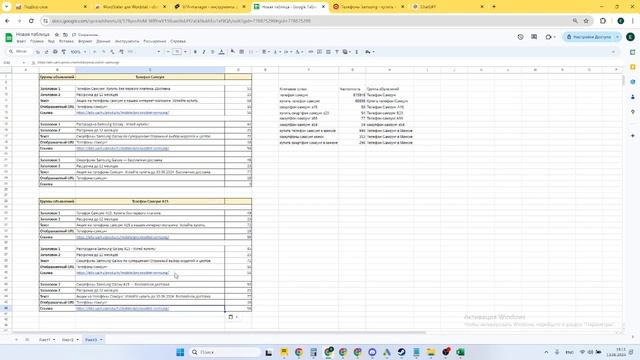Click the add sheet plus button

(16, 340)
